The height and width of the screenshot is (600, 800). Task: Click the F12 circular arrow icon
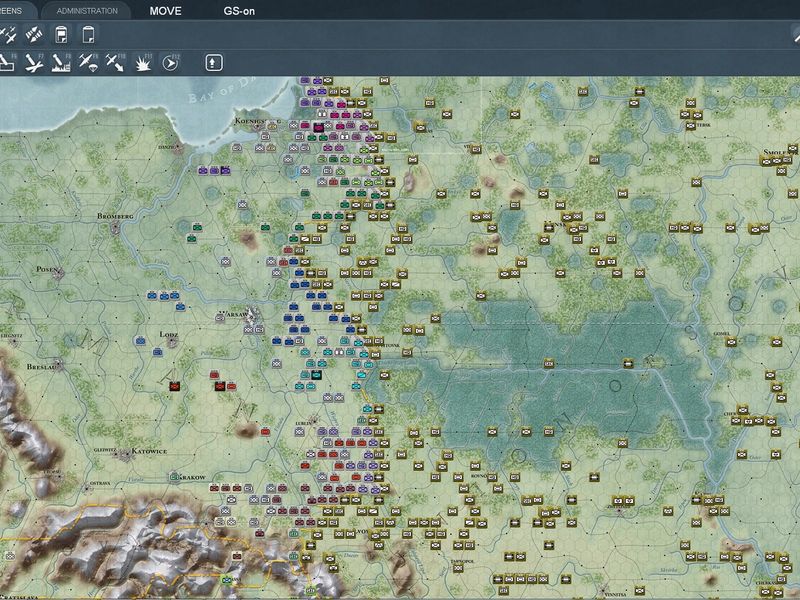170,63
